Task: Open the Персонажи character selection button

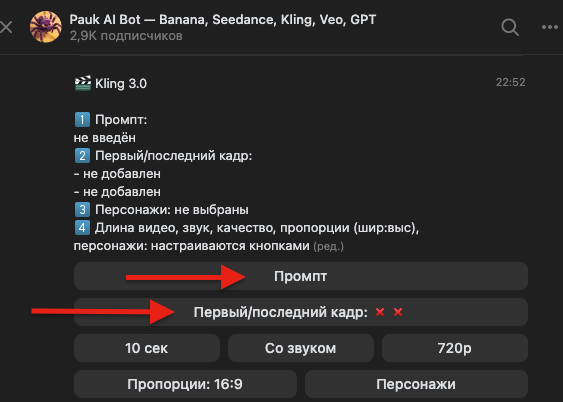Action: [416, 384]
